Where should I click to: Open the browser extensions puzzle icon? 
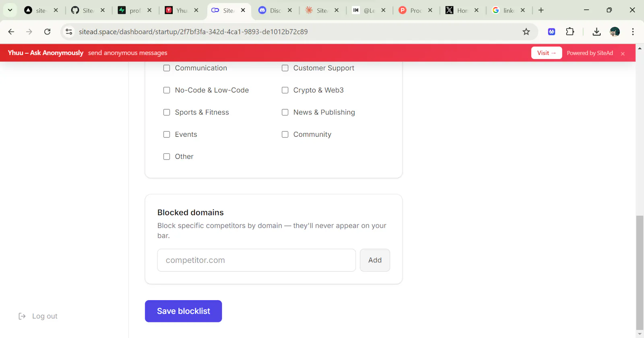[570, 32]
